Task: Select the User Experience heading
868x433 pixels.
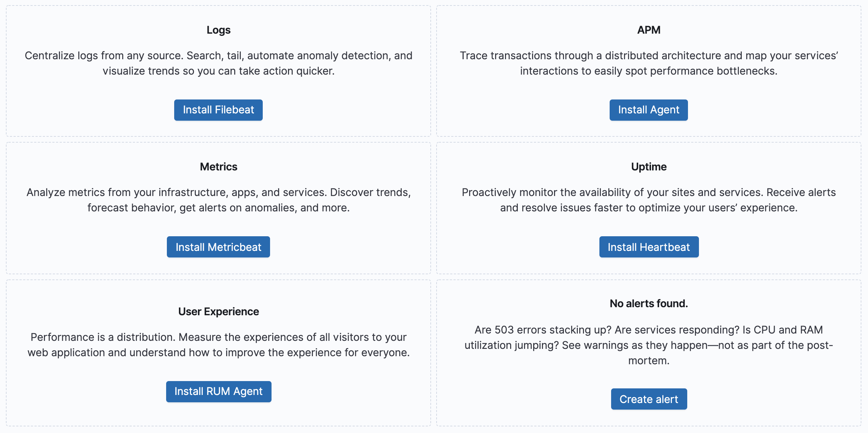Action: coord(218,312)
